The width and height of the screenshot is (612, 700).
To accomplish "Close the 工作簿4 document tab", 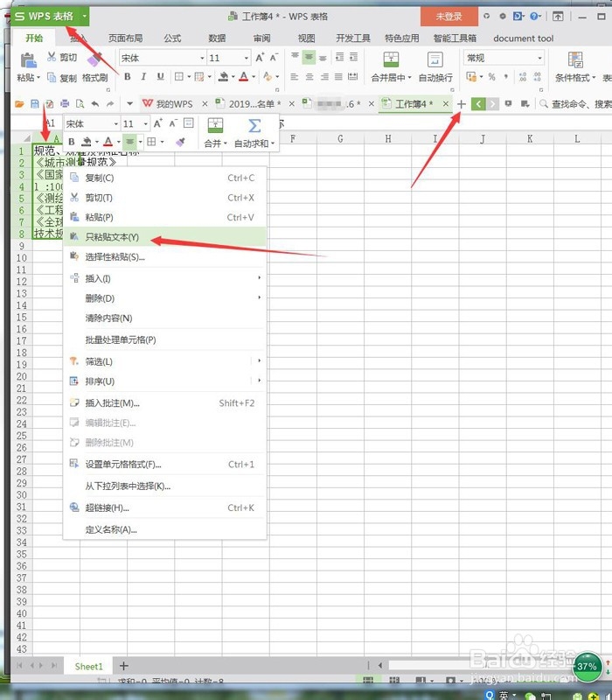I will (x=446, y=104).
